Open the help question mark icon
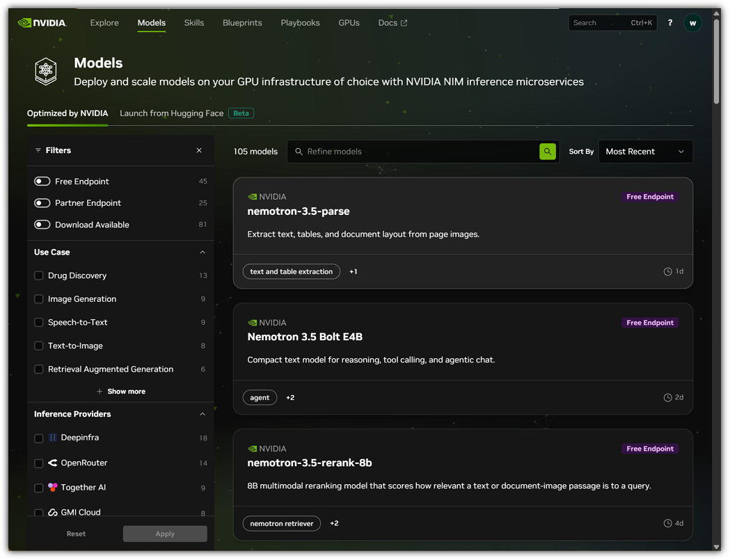The image size is (730, 560). pyautogui.click(x=670, y=23)
